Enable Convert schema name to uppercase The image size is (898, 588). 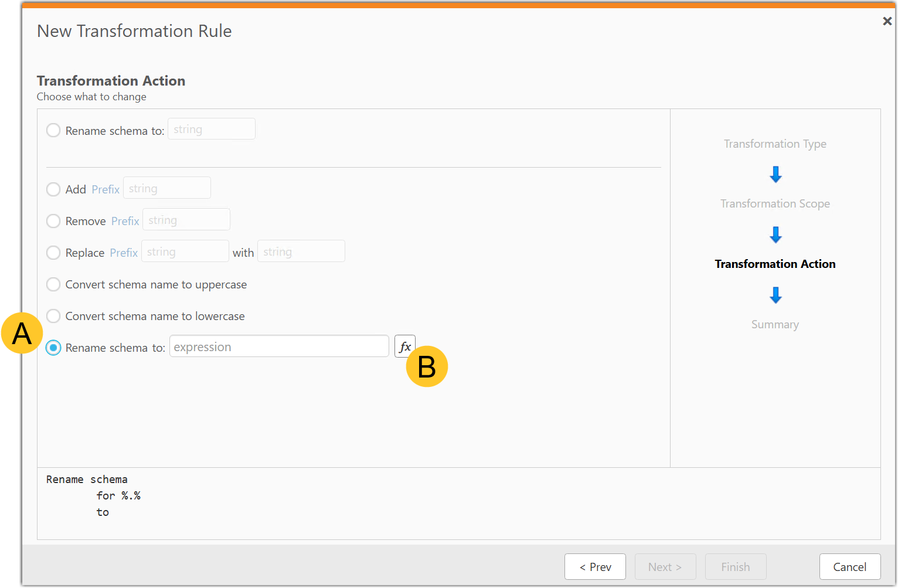click(53, 284)
